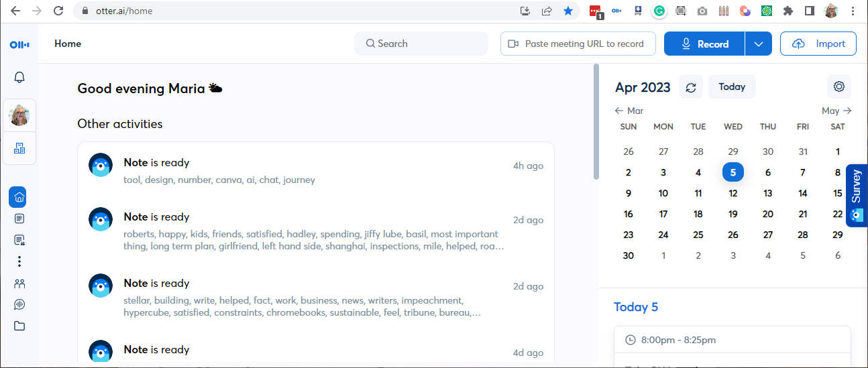Select April 12 in calendar
This screenshot has height=368, width=868.
(733, 193)
